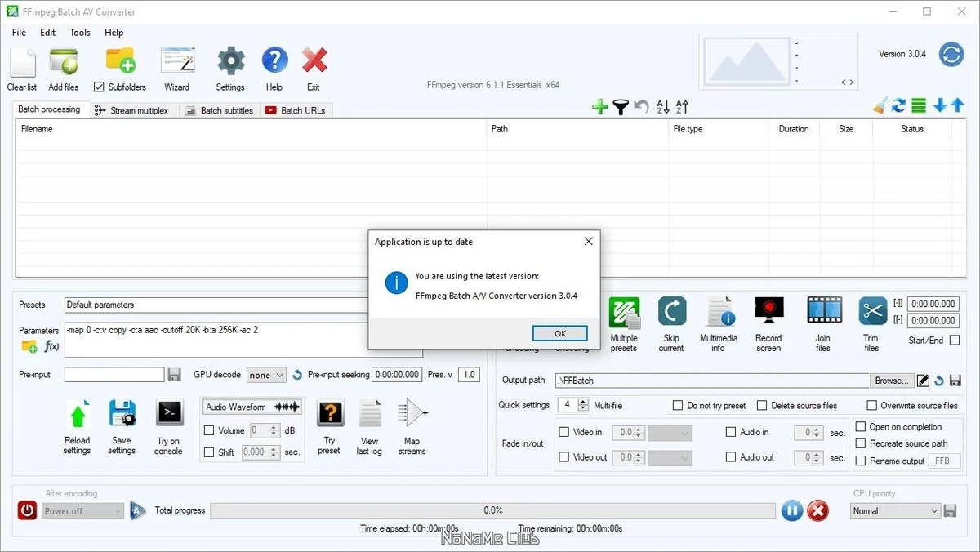Click Skip current icon
Screen dimensions: 980x552
coord(671,312)
